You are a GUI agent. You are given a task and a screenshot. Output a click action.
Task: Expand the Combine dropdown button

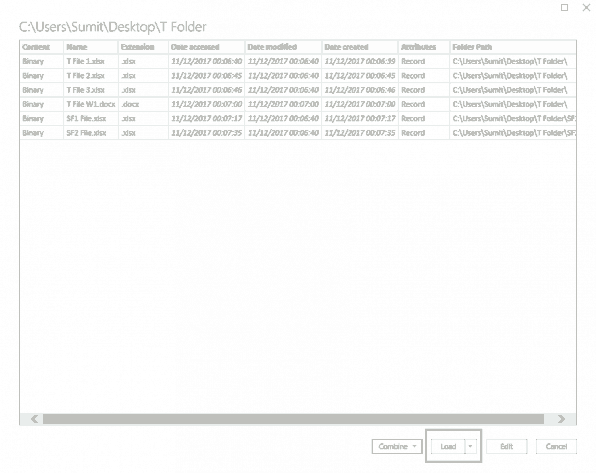[397, 446]
